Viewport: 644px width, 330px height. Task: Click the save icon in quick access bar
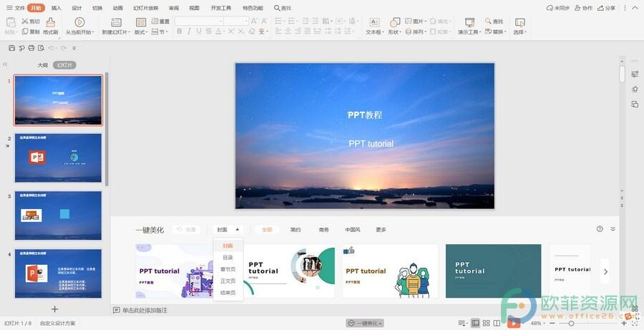[x=12, y=48]
